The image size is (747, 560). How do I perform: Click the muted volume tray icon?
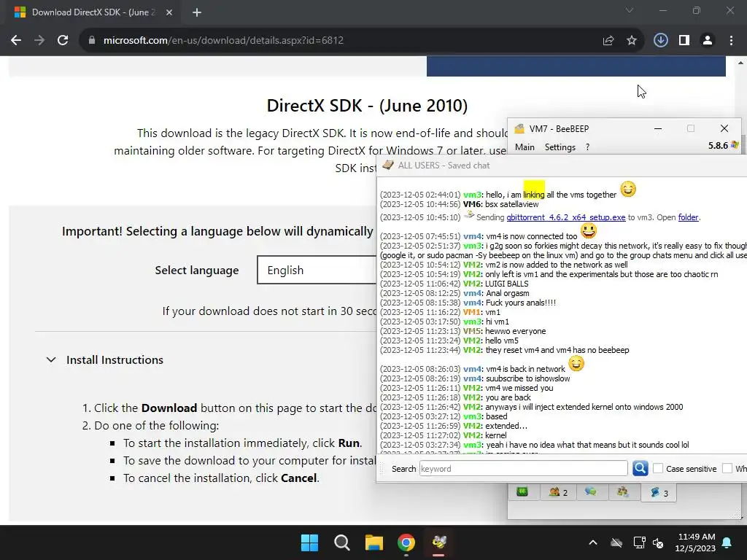point(659,542)
